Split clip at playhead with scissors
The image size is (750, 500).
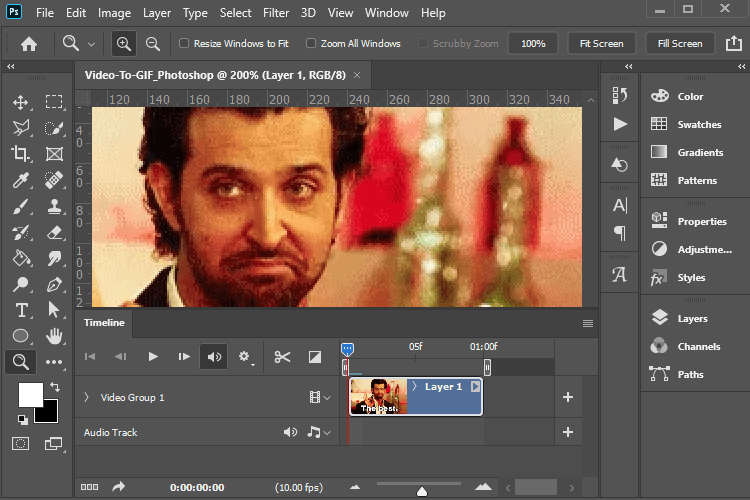coord(282,357)
